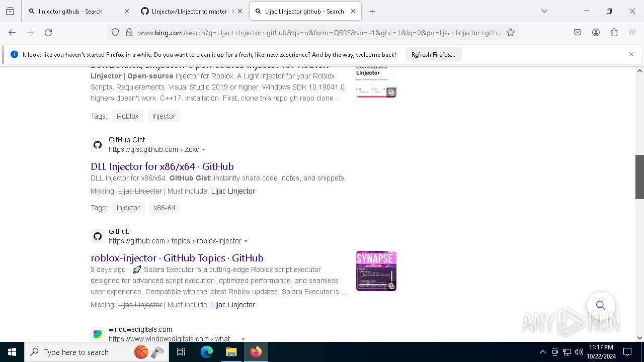This screenshot has height=362, width=644.
Task: Open Windows Start menu
Action: click(x=12, y=352)
